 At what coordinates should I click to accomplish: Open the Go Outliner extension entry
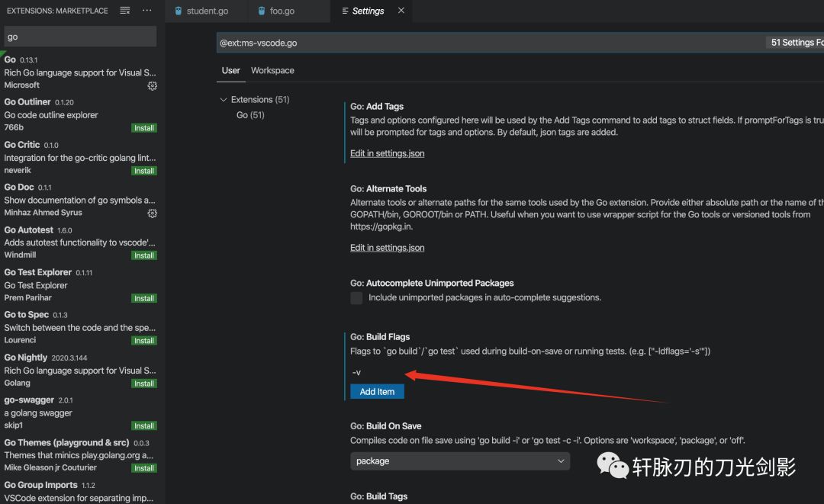click(80, 115)
